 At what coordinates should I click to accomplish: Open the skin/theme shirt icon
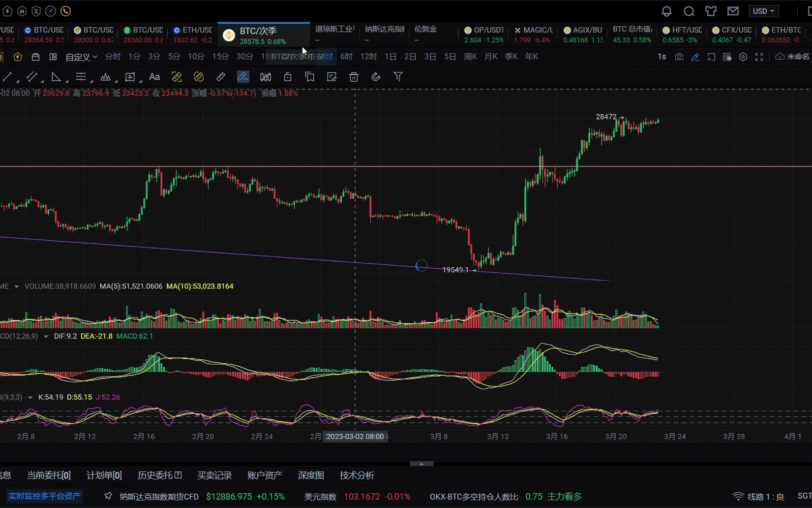click(711, 11)
